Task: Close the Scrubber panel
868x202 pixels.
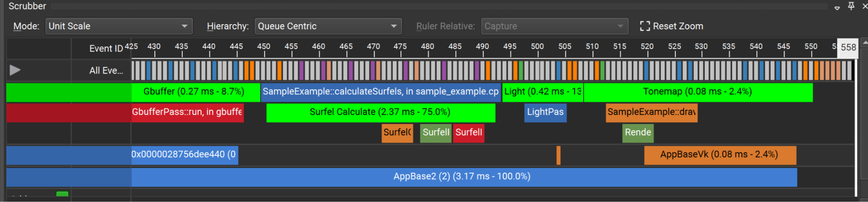Action: (864, 6)
